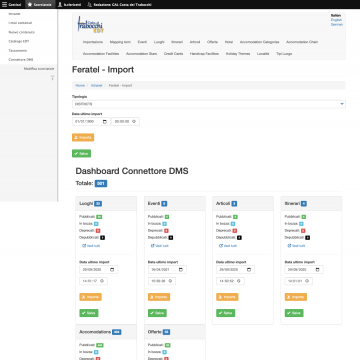The height and width of the screenshot is (360, 360).
Task: Click the sidebar collapse handle icon
Action: 52,78
